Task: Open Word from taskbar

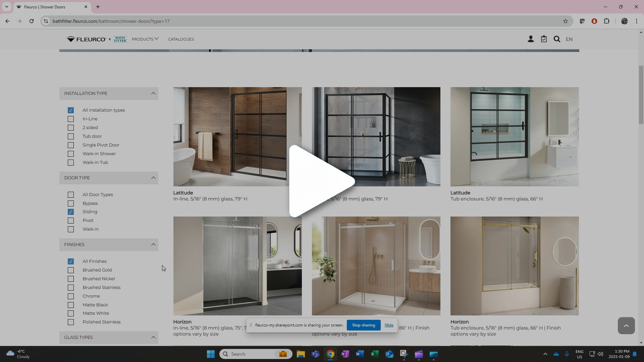Action: pos(360,354)
